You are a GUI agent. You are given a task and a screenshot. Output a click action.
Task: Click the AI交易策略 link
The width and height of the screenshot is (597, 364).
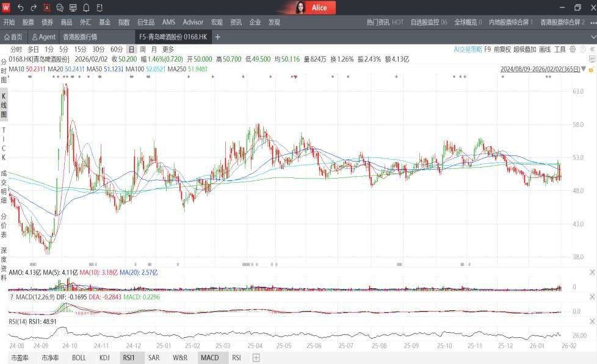coord(468,49)
